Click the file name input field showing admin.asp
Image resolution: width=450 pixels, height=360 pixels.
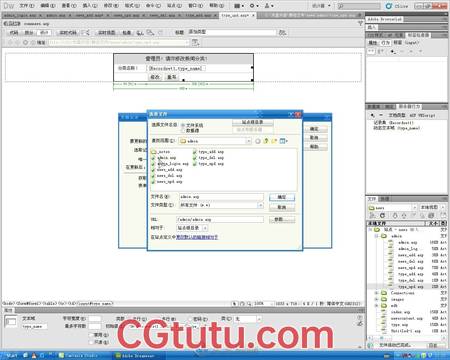coord(221,197)
